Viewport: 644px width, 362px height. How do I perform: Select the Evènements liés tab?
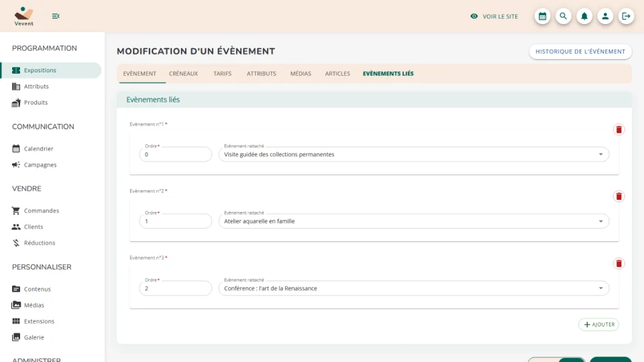388,74
